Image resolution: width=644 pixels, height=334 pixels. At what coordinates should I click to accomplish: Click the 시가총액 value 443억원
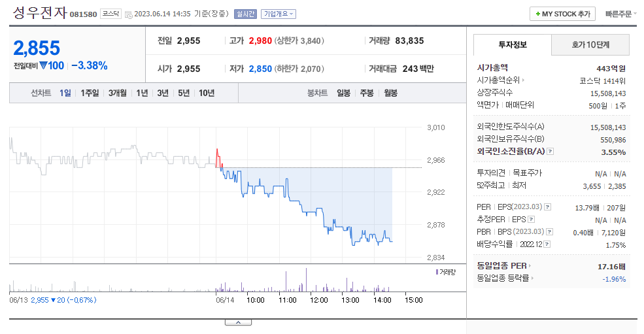[611, 69]
